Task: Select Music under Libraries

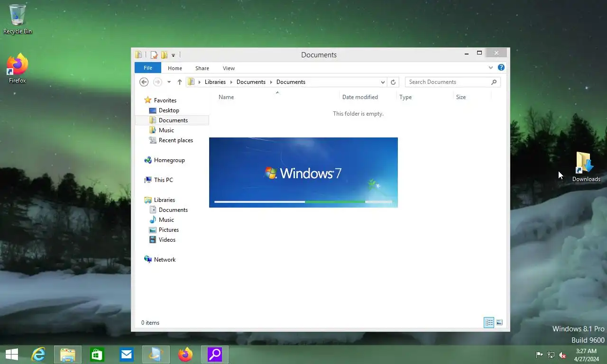Action: [166, 220]
